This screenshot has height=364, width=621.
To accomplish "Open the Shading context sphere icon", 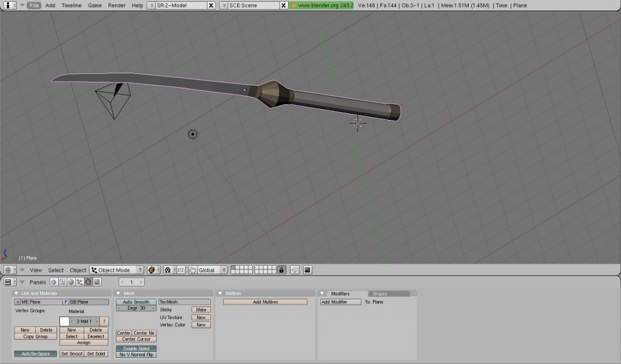I will [x=70, y=282].
